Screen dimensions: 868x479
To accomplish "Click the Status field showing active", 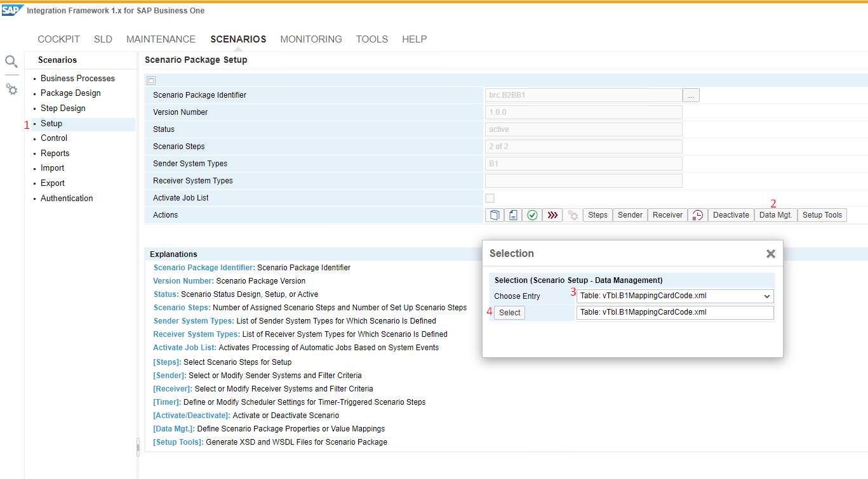I will (x=584, y=129).
